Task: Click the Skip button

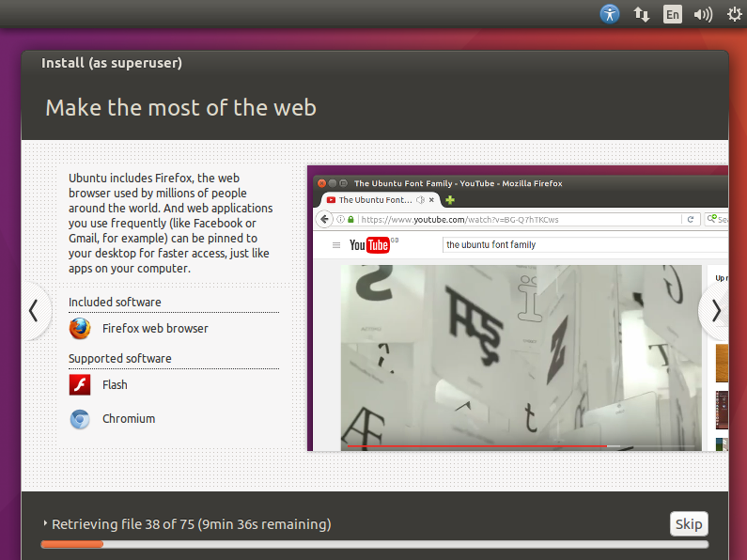Action: [x=689, y=523]
